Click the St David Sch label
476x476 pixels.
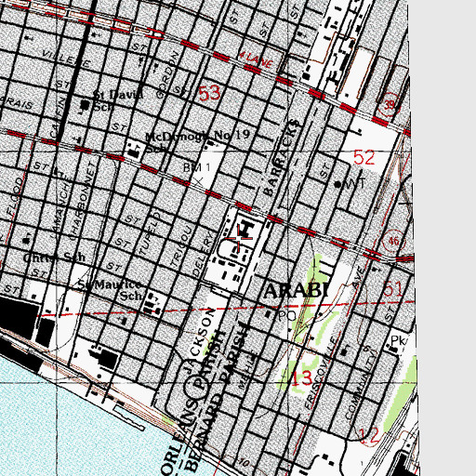coord(118,99)
